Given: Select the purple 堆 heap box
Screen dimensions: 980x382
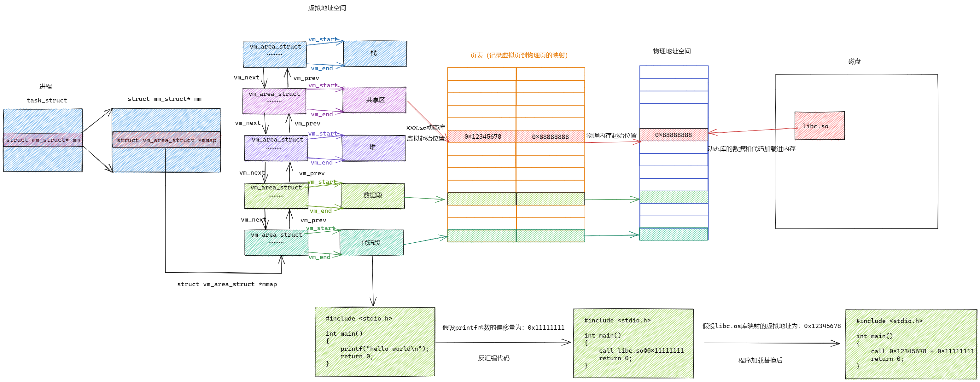Looking at the screenshot, I should coord(373,148).
